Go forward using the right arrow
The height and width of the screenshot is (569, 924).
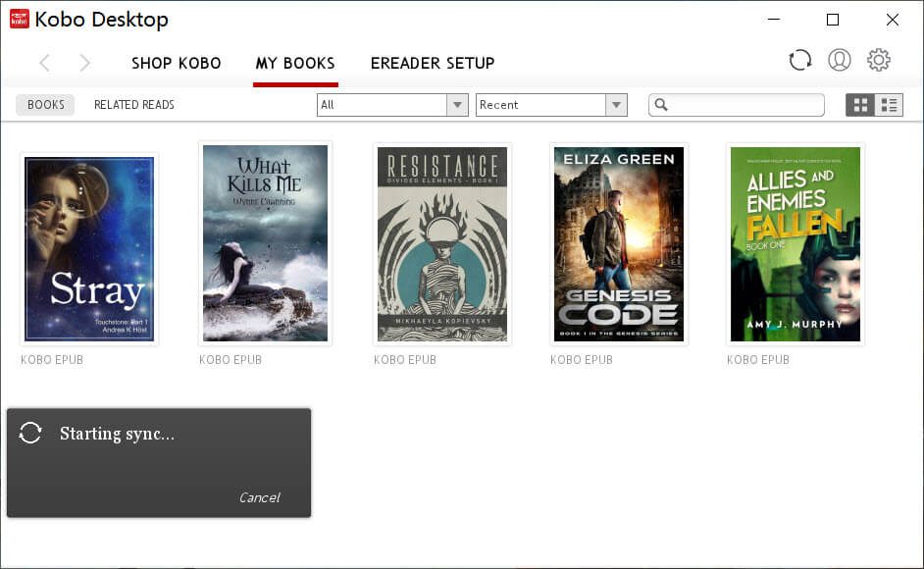85,63
